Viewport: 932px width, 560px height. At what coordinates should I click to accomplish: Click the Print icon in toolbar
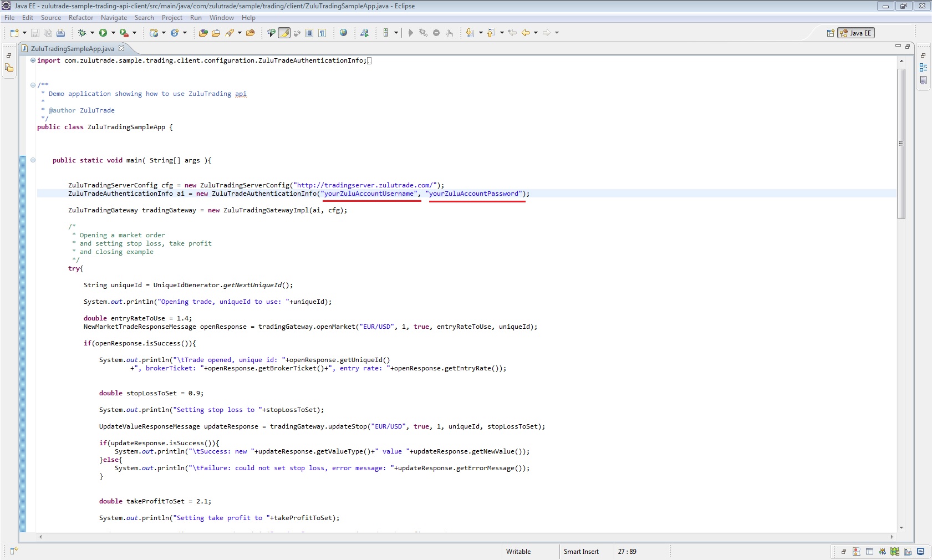tap(61, 33)
